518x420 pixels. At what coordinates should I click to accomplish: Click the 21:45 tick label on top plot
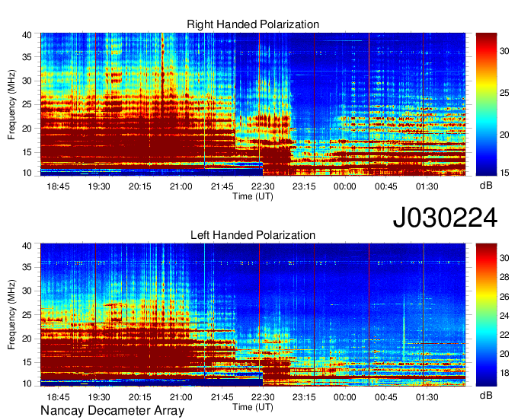(x=222, y=186)
